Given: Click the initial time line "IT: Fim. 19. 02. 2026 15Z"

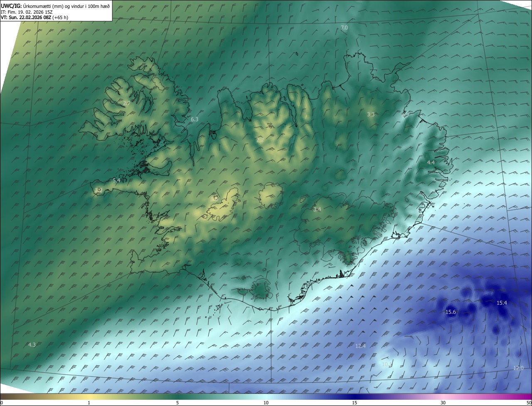Looking at the screenshot, I should (x=27, y=12).
